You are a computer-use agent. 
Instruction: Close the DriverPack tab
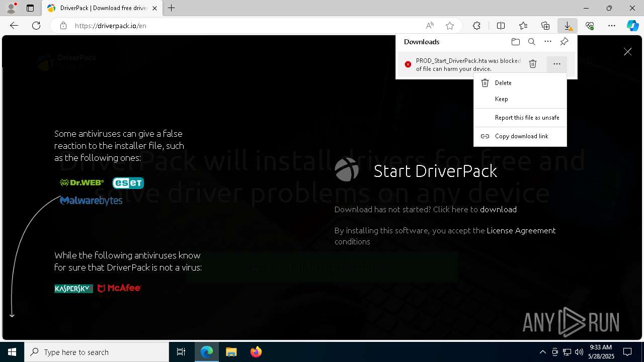click(x=154, y=8)
